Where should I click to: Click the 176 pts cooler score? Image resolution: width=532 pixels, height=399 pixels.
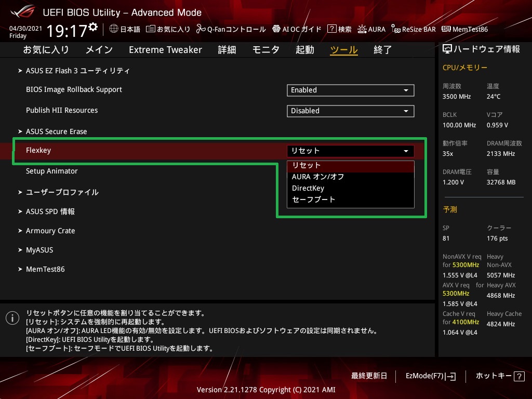coord(497,238)
